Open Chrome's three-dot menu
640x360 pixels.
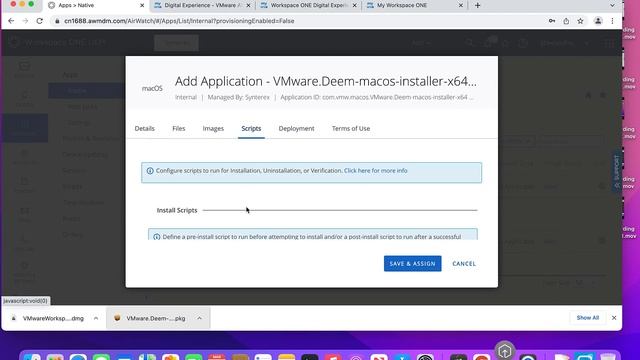coord(612,21)
